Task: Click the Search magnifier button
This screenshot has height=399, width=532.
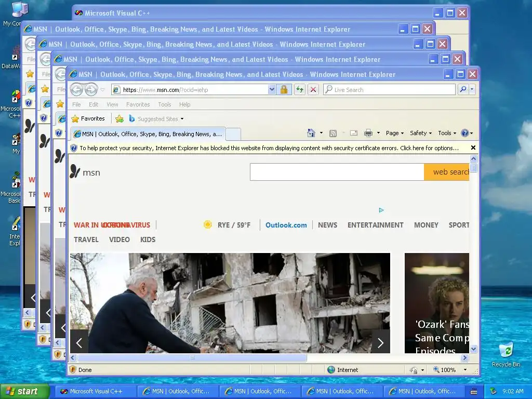Action: 463,89
